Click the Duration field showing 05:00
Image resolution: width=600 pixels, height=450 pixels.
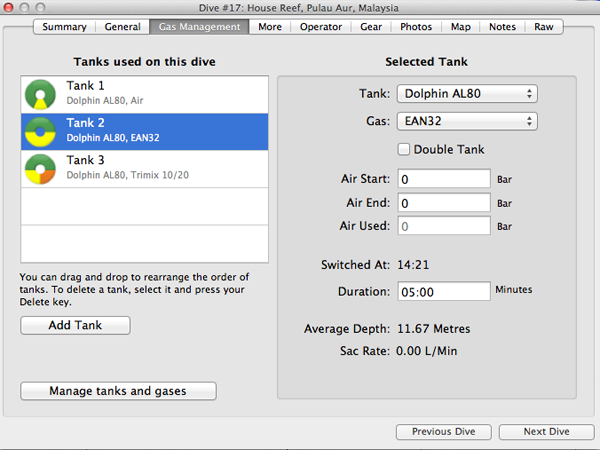coord(444,291)
